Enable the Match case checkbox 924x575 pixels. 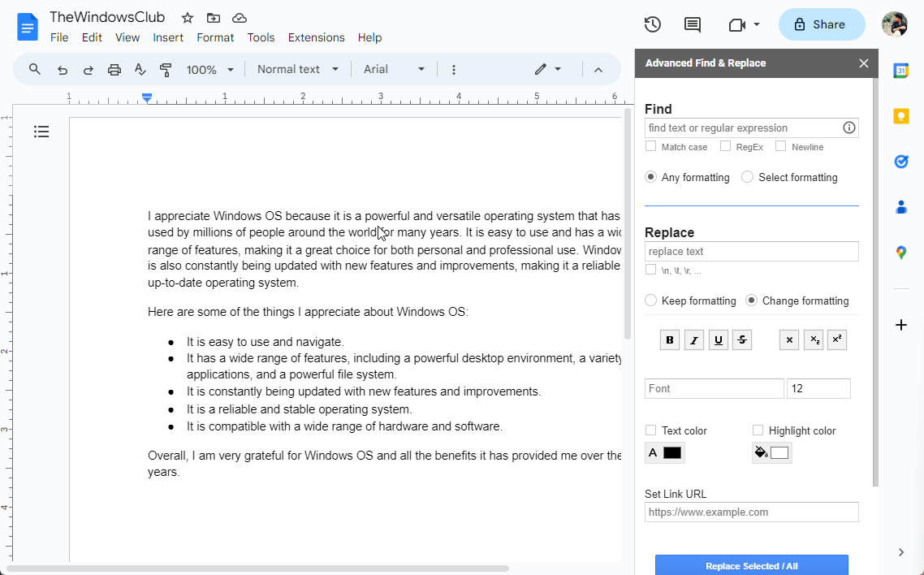tap(650, 146)
